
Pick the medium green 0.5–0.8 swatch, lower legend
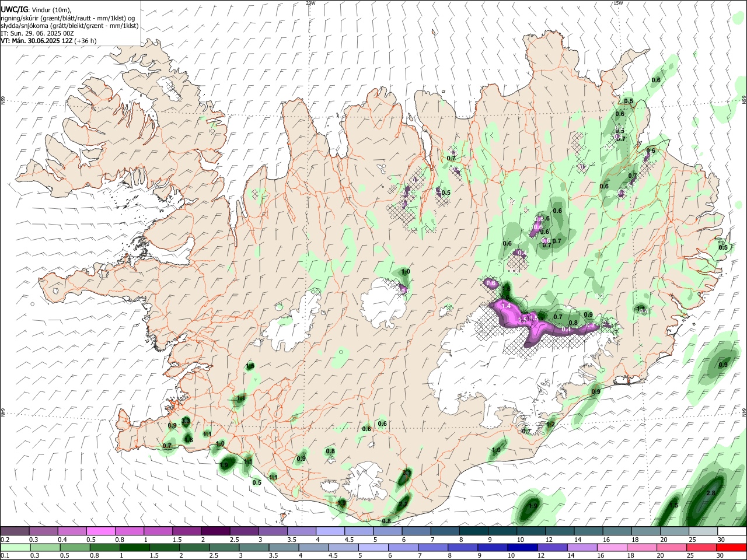pyautogui.click(x=75, y=548)
